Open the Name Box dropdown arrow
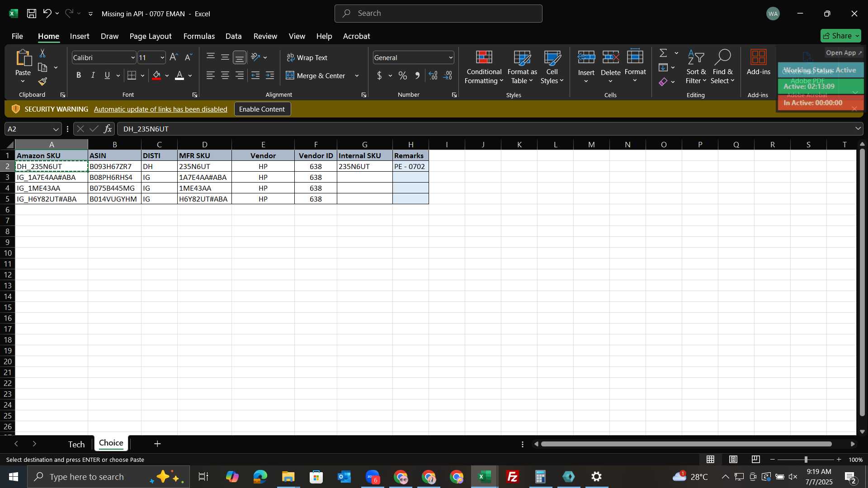The height and width of the screenshot is (488, 868). [56, 129]
